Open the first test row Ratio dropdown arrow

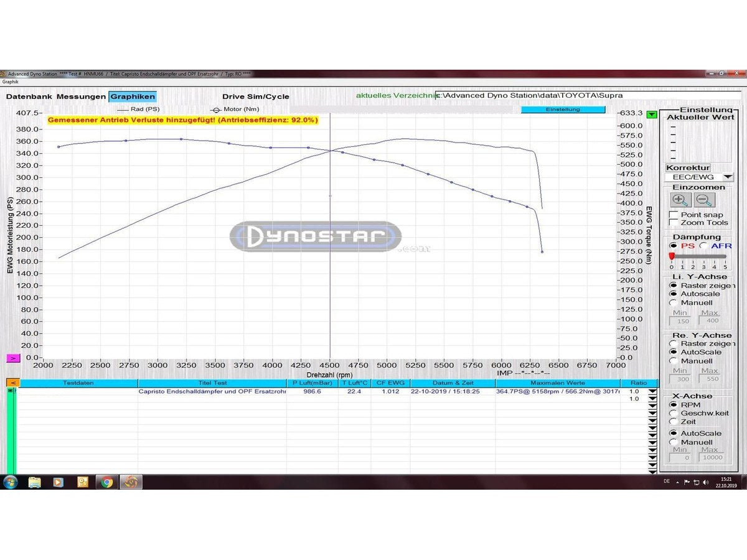click(x=652, y=391)
